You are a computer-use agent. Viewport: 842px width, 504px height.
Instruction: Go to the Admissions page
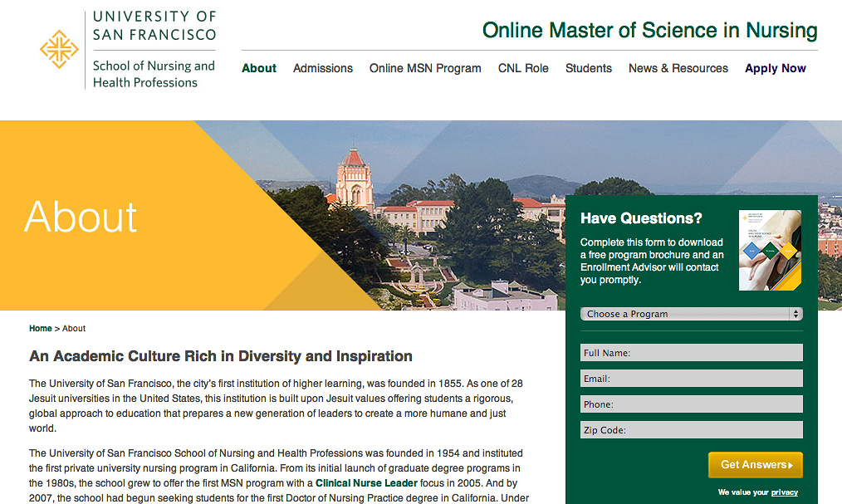[323, 68]
